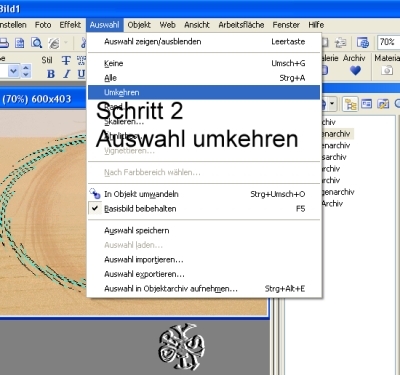Image resolution: width=400 pixels, height=375 pixels.
Task: Toggle Italic text formatting
Action: pos(67,74)
